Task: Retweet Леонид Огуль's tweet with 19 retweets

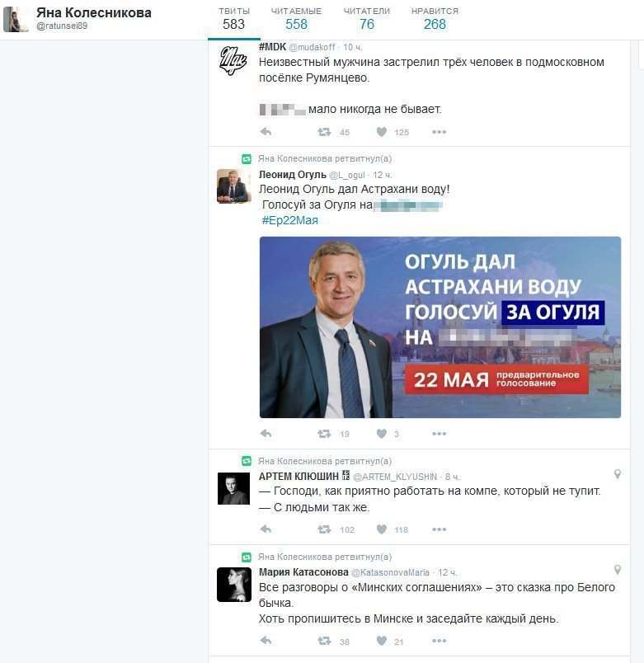Action: pos(324,434)
